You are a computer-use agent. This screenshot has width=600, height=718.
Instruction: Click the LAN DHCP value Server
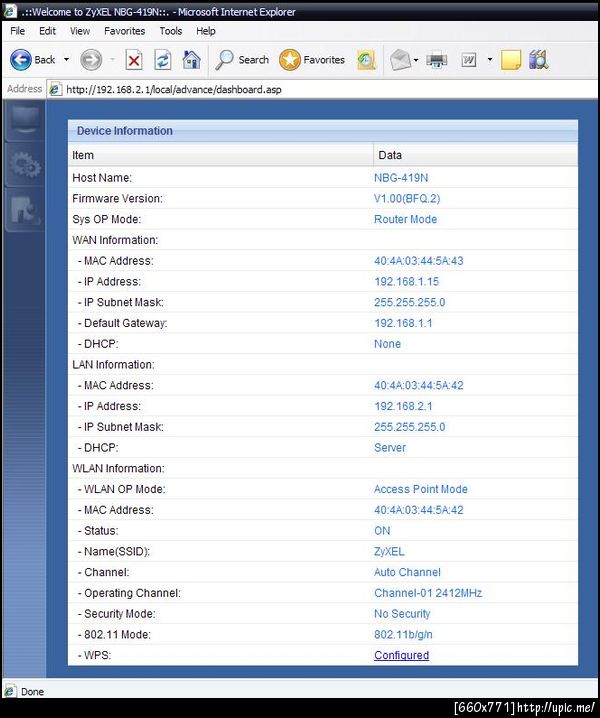(390, 448)
